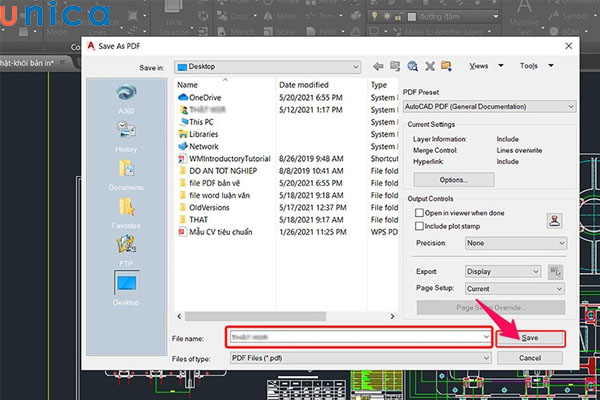This screenshot has width=600, height=400.
Task: Click the Save button
Action: [x=530, y=338]
